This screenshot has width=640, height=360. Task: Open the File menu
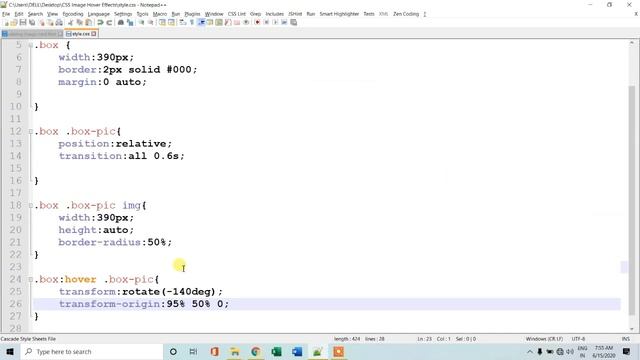(6, 14)
